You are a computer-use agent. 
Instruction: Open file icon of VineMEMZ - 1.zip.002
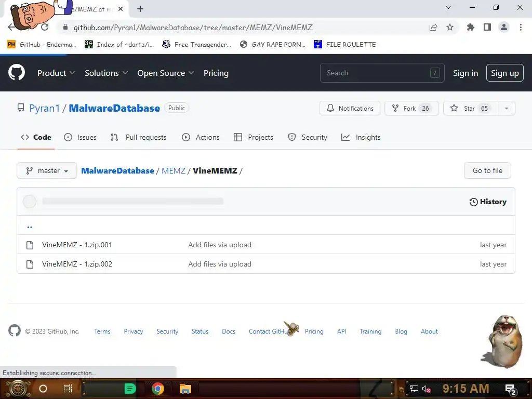[x=30, y=264]
